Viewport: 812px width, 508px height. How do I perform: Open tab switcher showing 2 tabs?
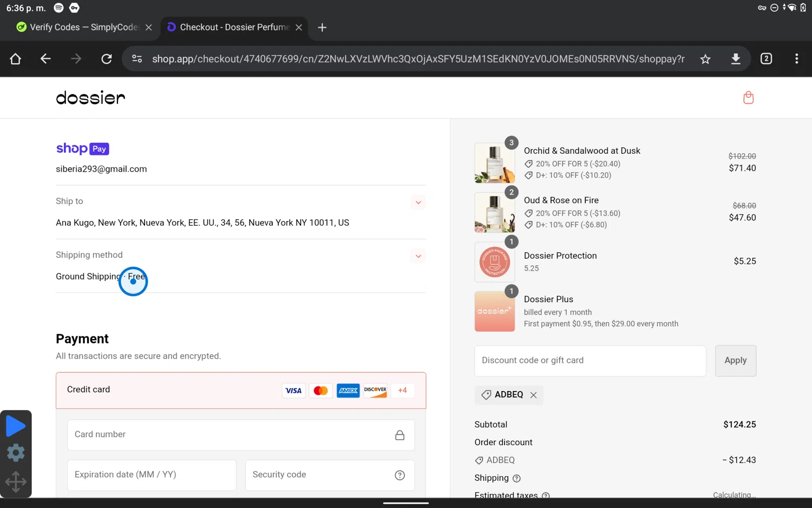click(x=766, y=58)
